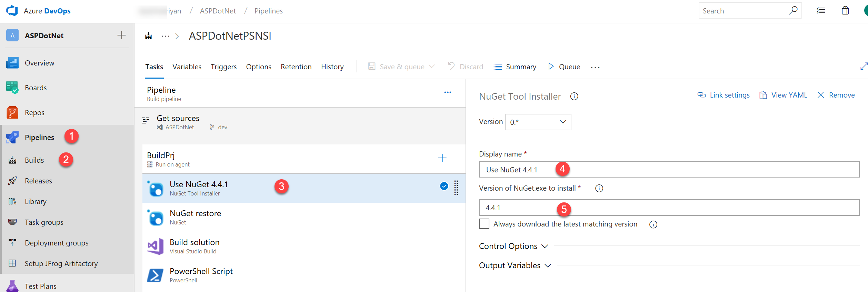Click the Releases rocket icon
The width and height of the screenshot is (868, 292).
(x=12, y=181)
